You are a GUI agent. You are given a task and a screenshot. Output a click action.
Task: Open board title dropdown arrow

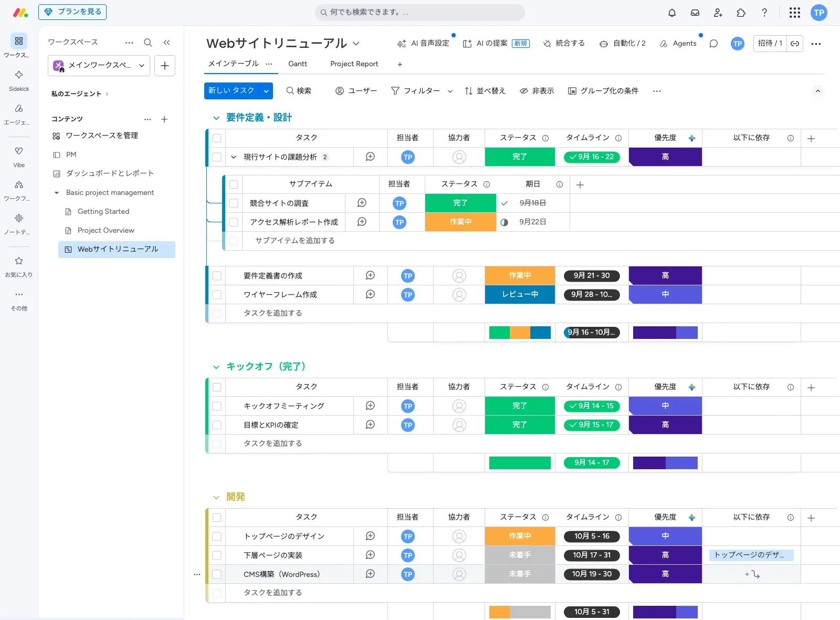[x=356, y=44]
